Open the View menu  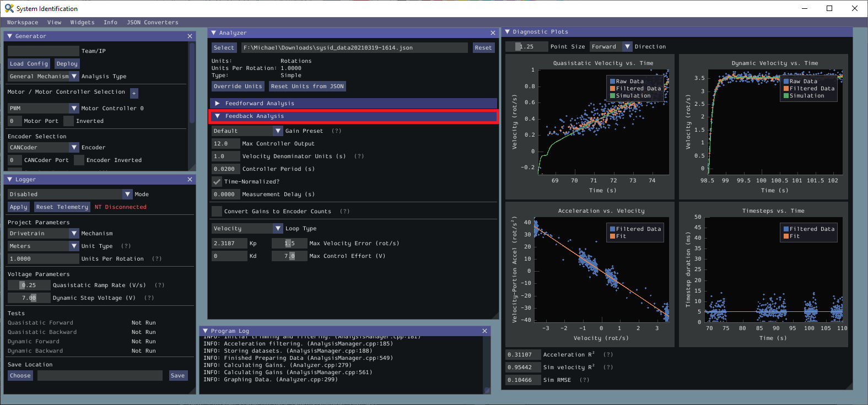(54, 23)
